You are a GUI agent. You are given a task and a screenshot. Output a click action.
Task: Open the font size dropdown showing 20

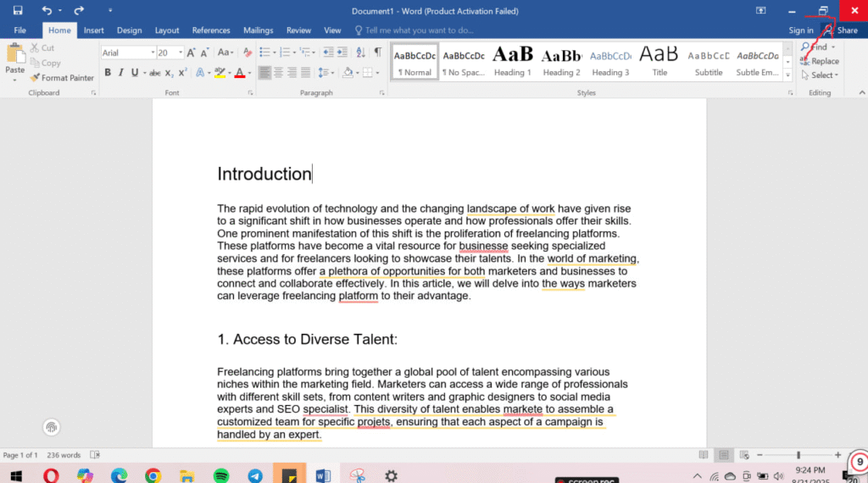[x=180, y=53]
